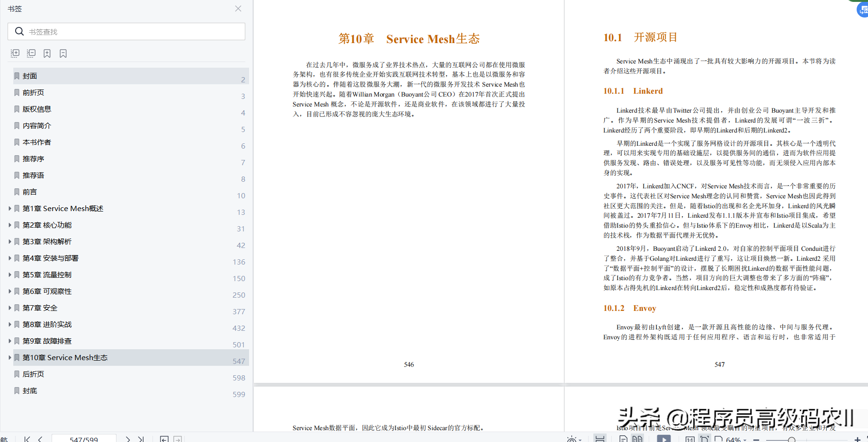Start slideshow with the play button

pyautogui.click(x=664, y=439)
